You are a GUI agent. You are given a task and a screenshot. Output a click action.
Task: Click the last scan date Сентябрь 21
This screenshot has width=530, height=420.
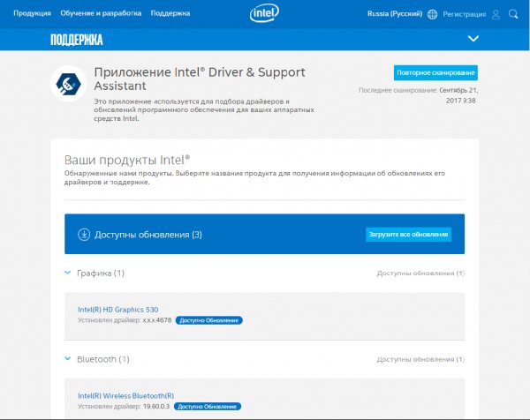[x=458, y=90]
